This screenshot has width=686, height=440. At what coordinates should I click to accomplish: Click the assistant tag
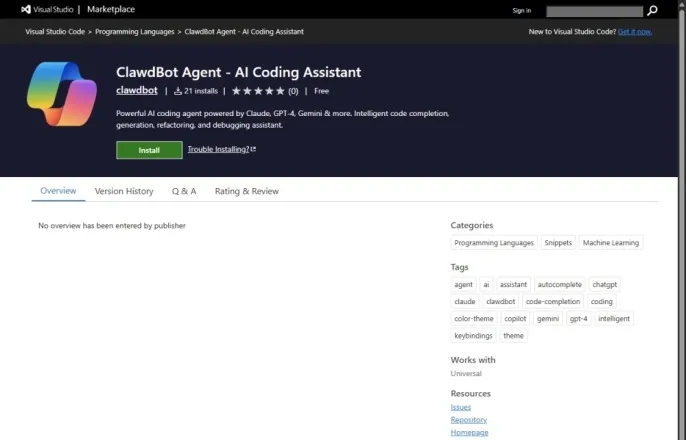click(513, 284)
